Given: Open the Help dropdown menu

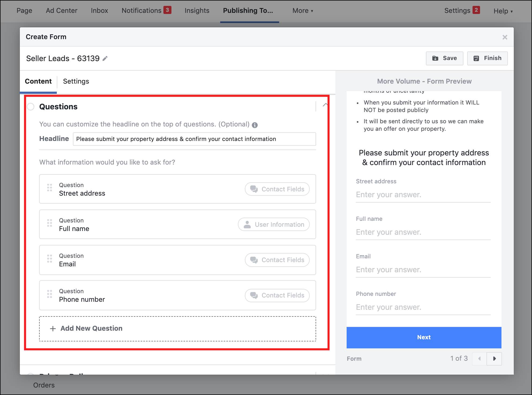Looking at the screenshot, I should (x=503, y=11).
